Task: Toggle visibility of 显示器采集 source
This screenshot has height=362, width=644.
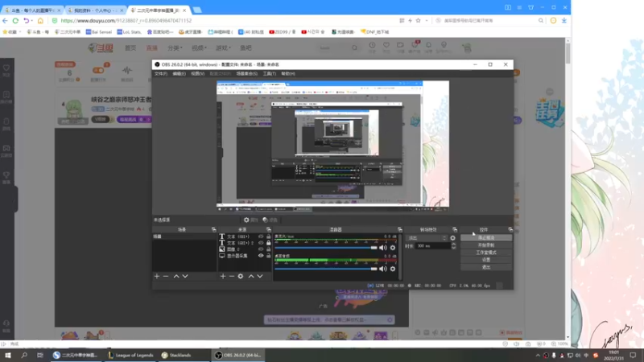Action: (x=261, y=256)
